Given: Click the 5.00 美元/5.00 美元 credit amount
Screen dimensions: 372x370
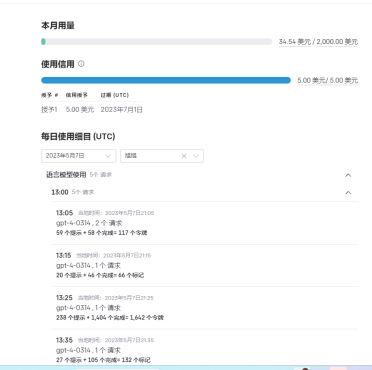Looking at the screenshot, I should (328, 80).
